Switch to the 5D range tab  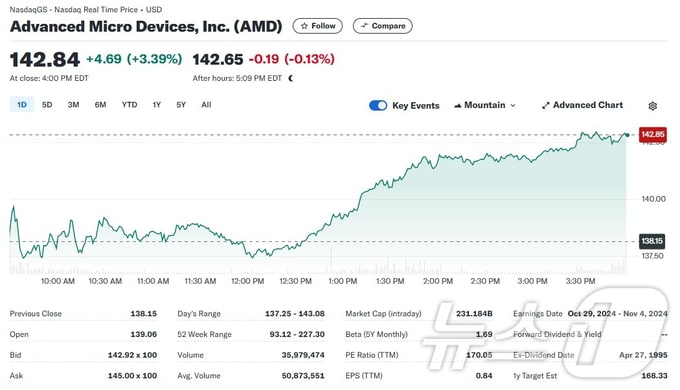[47, 105]
